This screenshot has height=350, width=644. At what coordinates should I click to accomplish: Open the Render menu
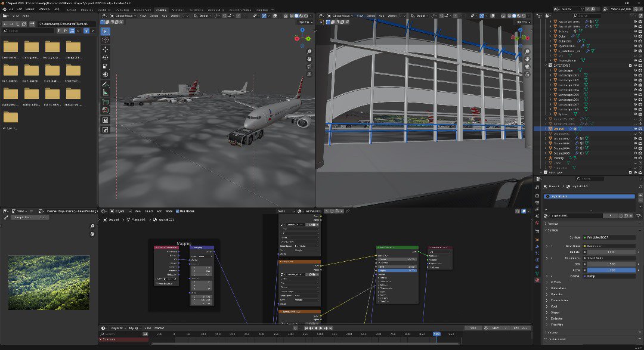point(30,9)
